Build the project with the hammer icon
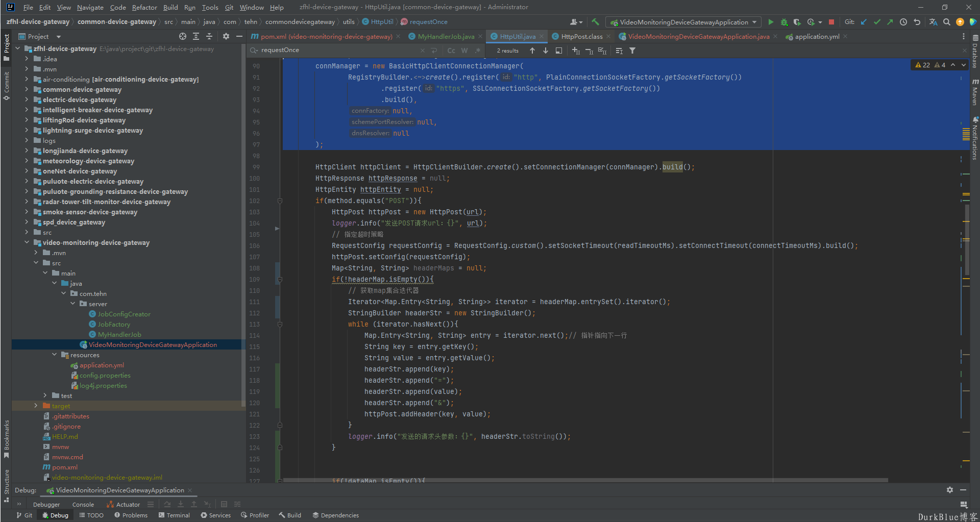The height and width of the screenshot is (522, 980). click(x=595, y=22)
